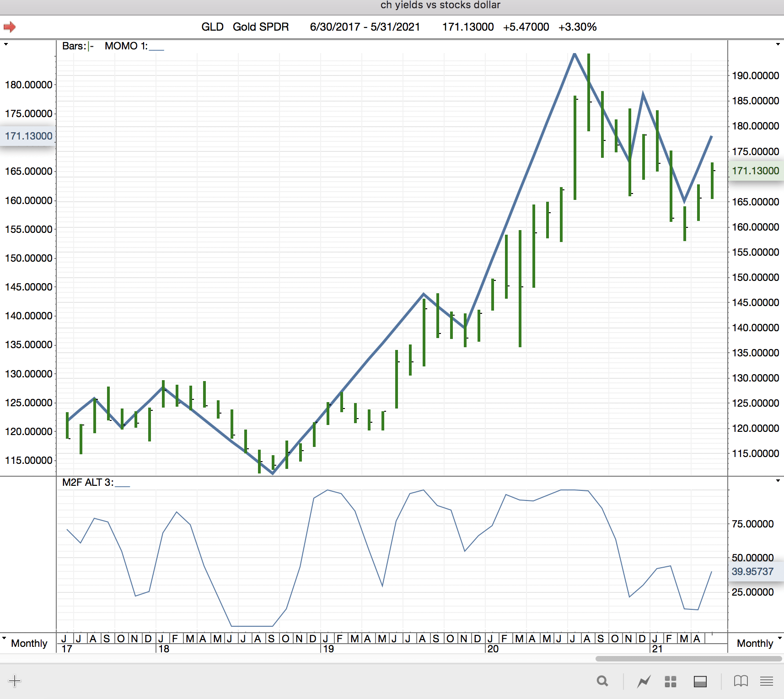Click the date range 6/30/2017 - 5/31/2021
This screenshot has height=699, width=784.
[365, 27]
